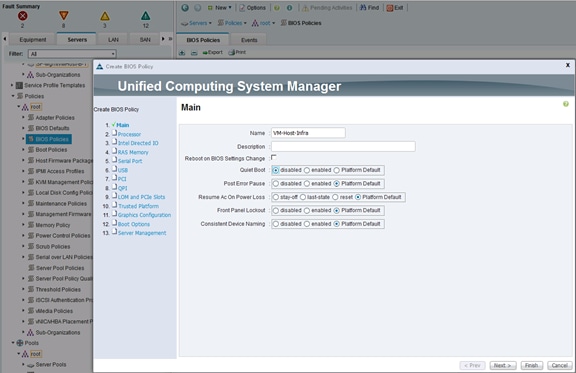
Task: Click the Name input field
Action: (x=308, y=133)
